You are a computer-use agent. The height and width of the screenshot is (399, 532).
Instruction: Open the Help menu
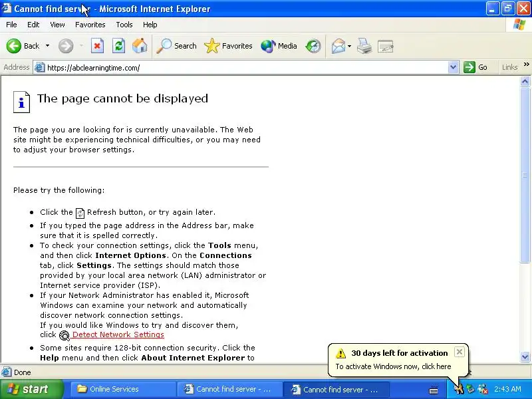pos(150,25)
